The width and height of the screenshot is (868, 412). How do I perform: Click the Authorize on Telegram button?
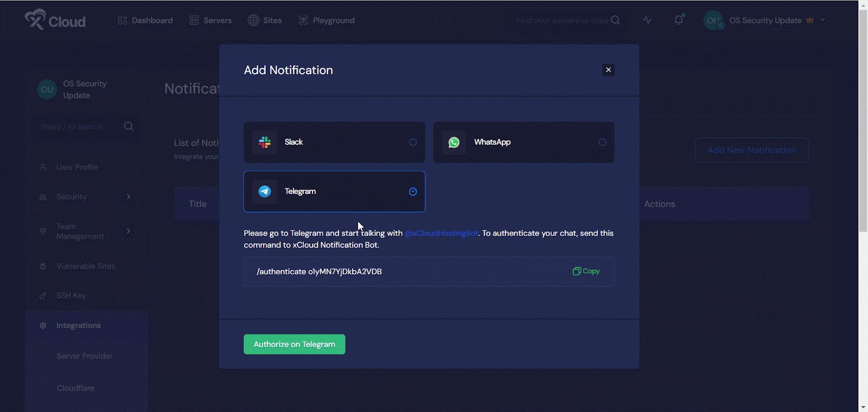[x=294, y=344]
